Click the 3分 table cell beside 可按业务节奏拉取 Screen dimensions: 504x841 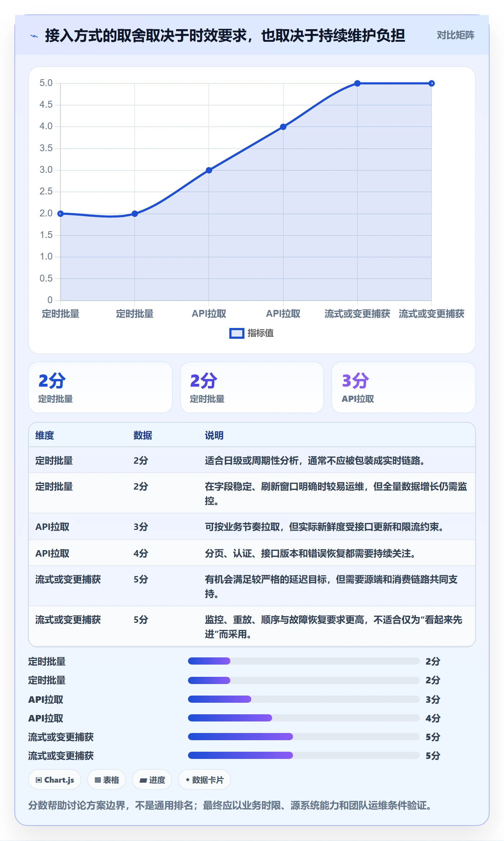[141, 527]
